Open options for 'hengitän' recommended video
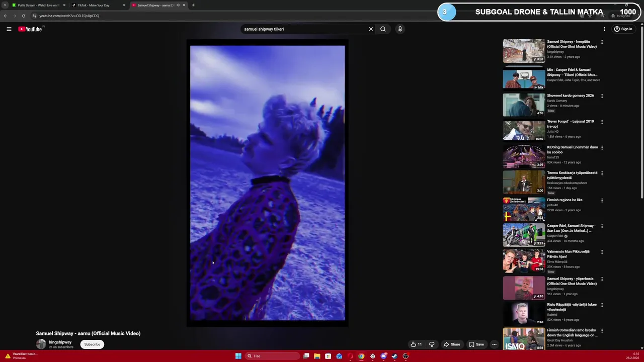The width and height of the screenshot is (644, 362). click(602, 42)
